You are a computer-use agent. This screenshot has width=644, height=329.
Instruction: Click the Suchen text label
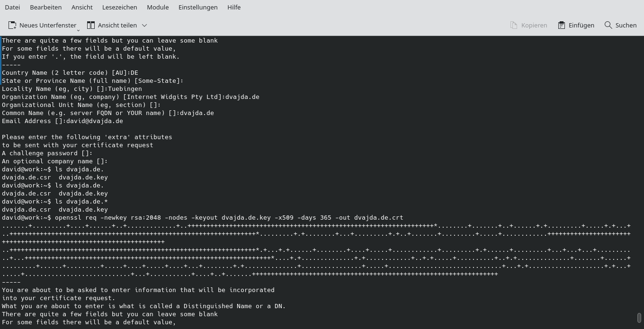(626, 25)
